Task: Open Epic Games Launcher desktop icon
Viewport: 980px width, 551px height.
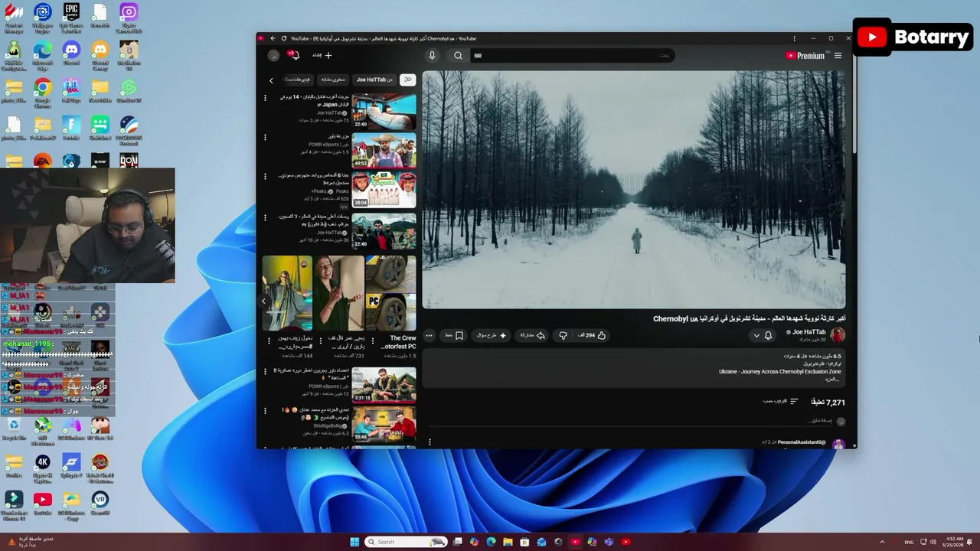Action: 71,18
